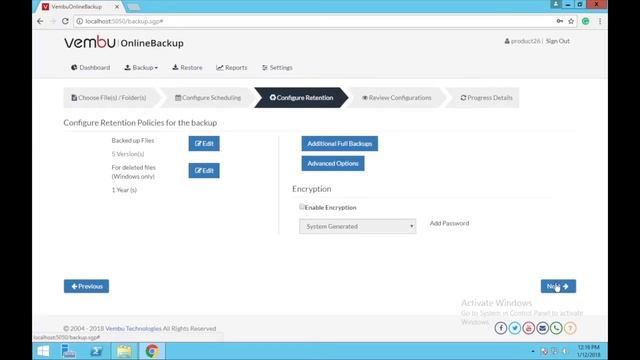
Task: Click the Chrome profile icon in title bar
Action: (556, 4)
